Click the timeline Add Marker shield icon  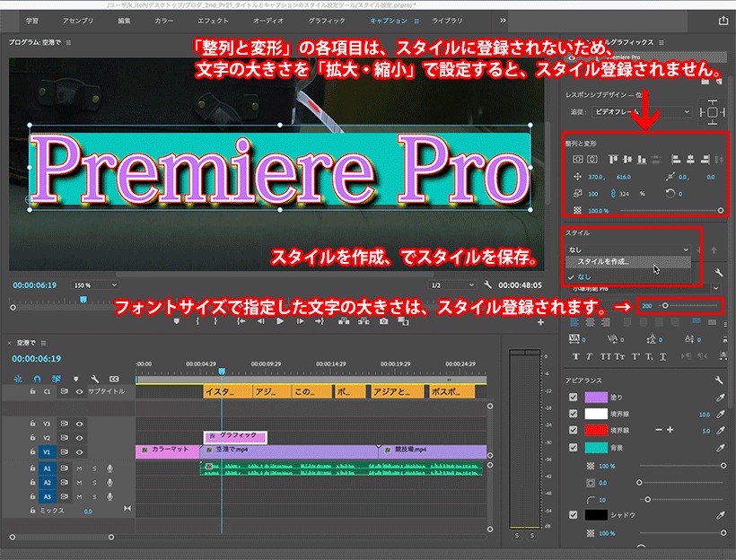76,379
